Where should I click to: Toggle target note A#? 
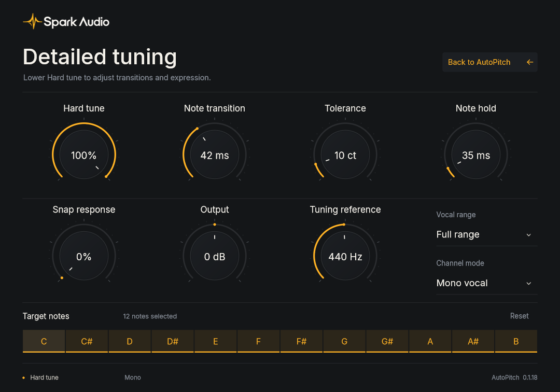473,341
